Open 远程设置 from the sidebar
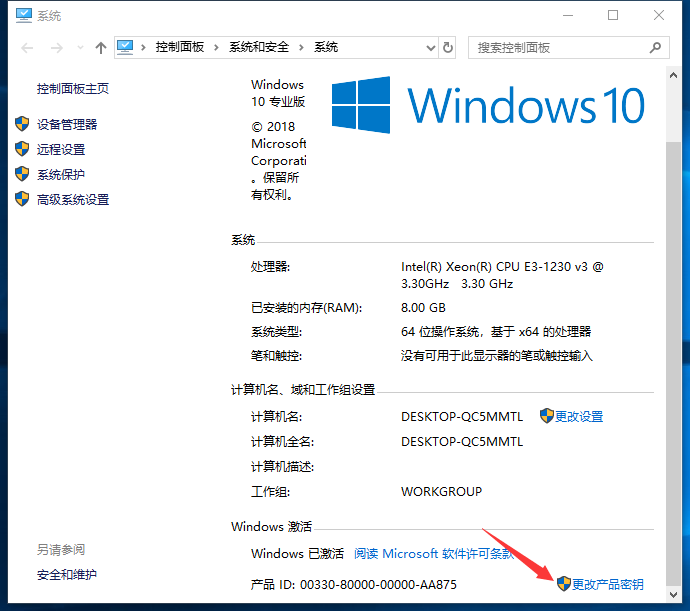Screen dimensions: 690x611 click(61, 149)
